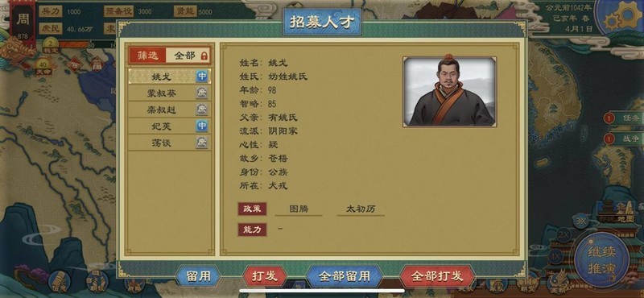
Task: Select candidate 荡谈 in list
Action: (x=169, y=143)
